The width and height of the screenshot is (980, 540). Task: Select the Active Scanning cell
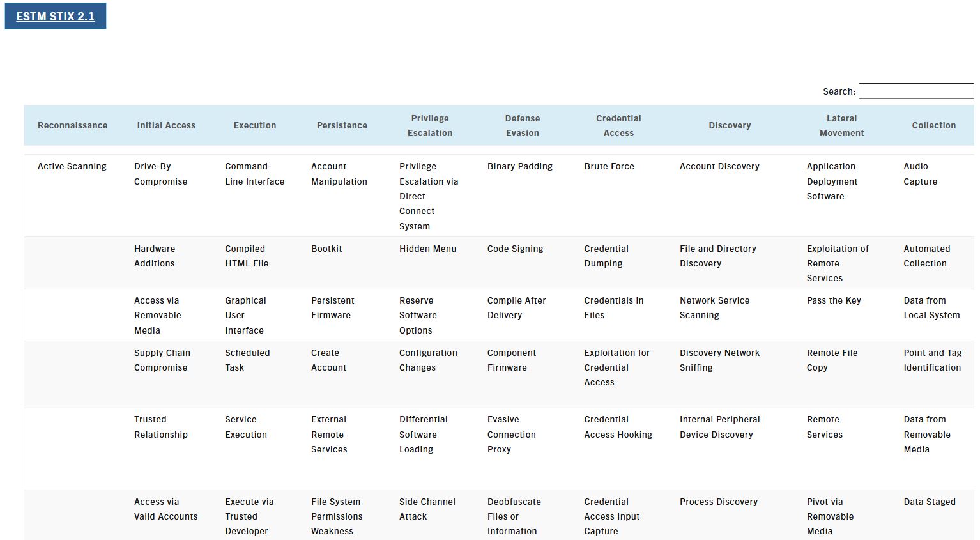(x=72, y=166)
